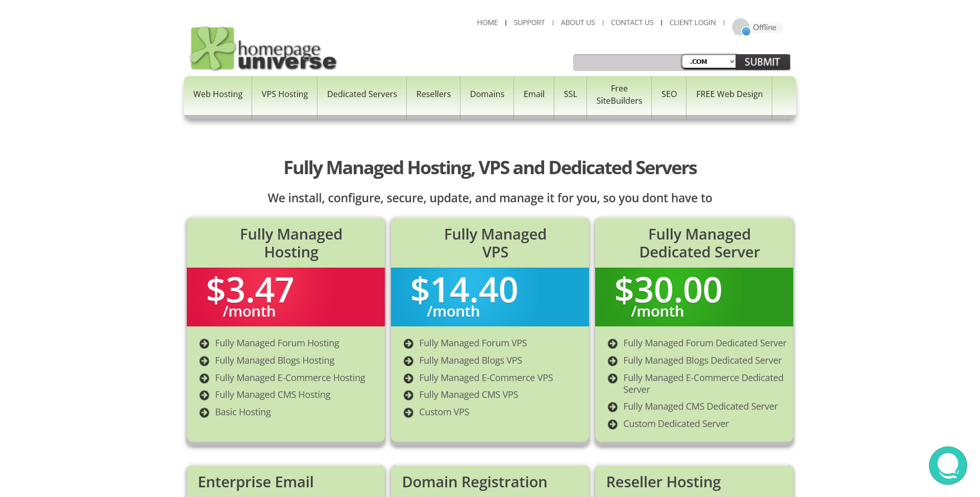Go to Free SiteBuilders menu item

tap(619, 94)
